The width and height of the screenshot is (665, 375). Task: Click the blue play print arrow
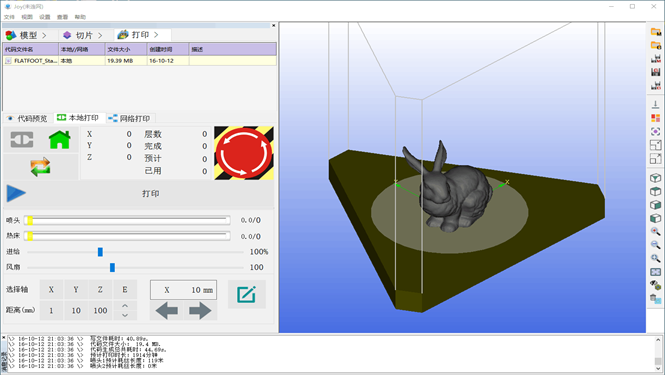tap(16, 193)
